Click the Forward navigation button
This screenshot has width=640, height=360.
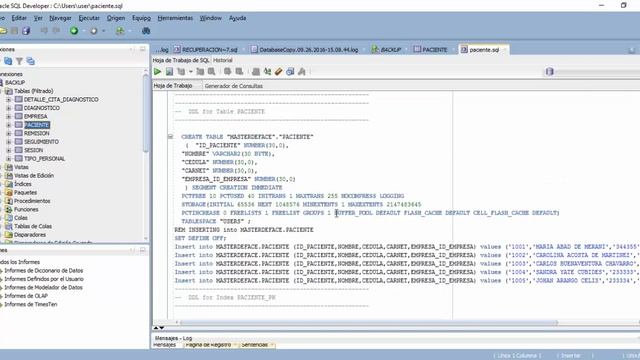[93, 31]
